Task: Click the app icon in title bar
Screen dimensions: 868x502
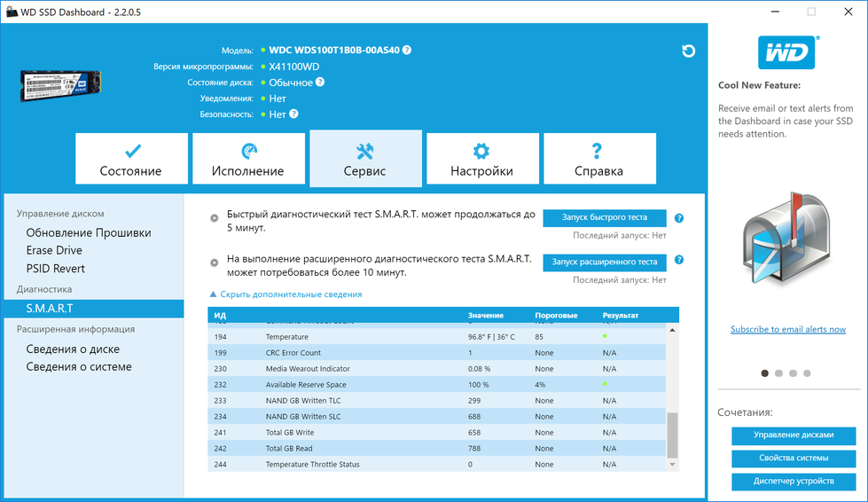Action: tap(11, 12)
